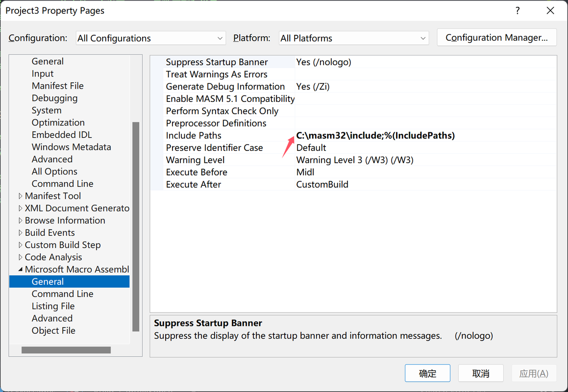The height and width of the screenshot is (392, 568).
Task: Click the 取消 (Cancel) button
Action: (x=481, y=373)
